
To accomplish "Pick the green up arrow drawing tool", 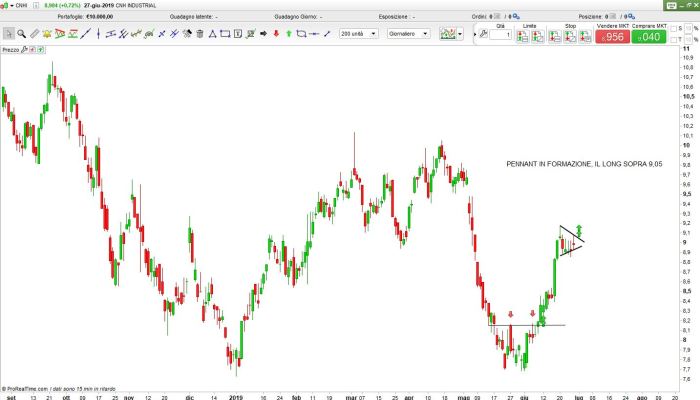I will point(287,33).
